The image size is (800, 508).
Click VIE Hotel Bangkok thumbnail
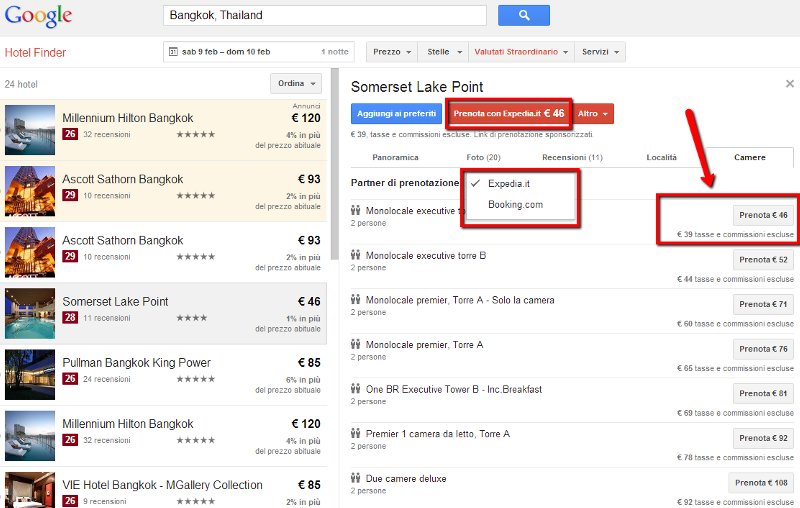tap(30, 490)
